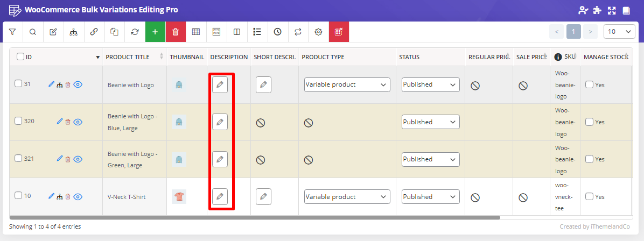Viewport: 644px width, 241px height.
Task: Click the red reset grid toolbar button
Action: [x=339, y=32]
